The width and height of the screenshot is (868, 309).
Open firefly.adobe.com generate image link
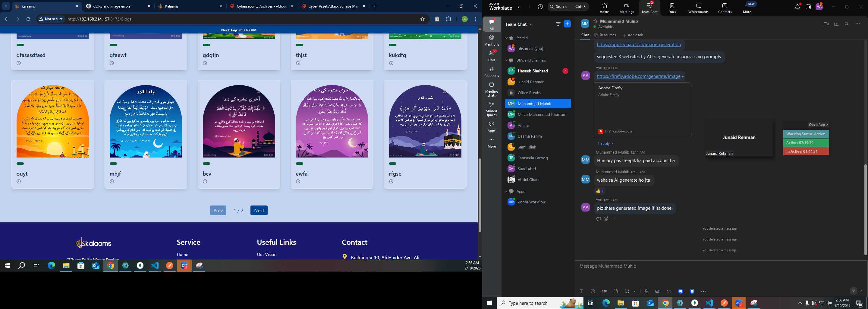[x=639, y=77]
